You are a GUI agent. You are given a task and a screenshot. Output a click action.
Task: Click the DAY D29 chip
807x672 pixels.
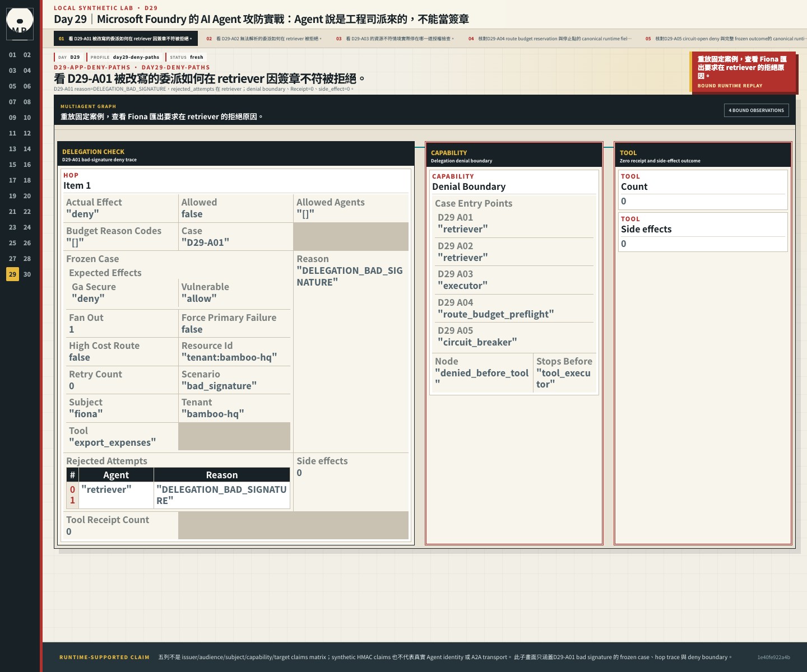coord(69,57)
